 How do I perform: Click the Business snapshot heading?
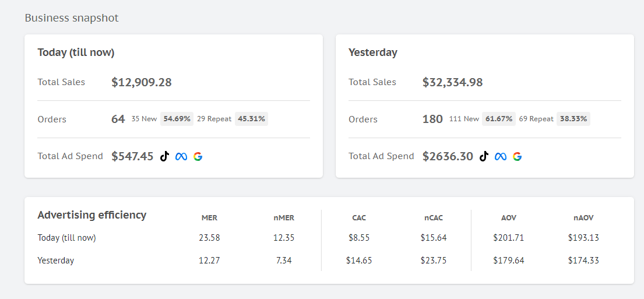pyautogui.click(x=72, y=18)
